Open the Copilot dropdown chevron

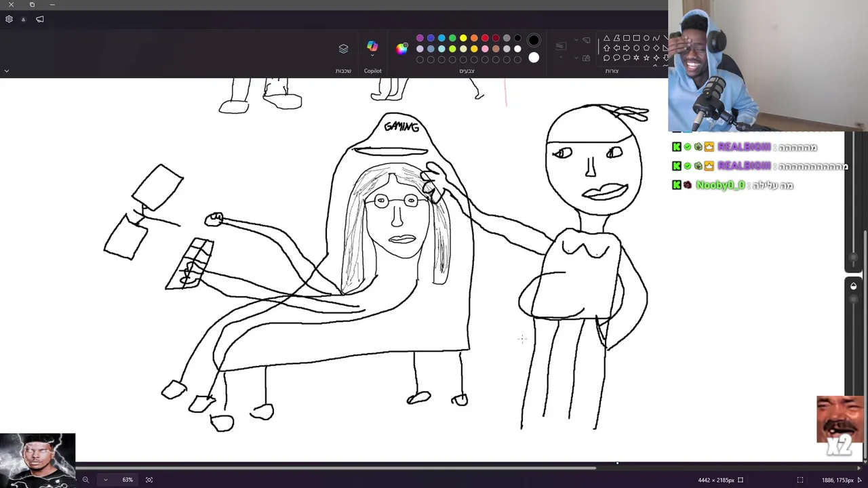click(x=372, y=56)
